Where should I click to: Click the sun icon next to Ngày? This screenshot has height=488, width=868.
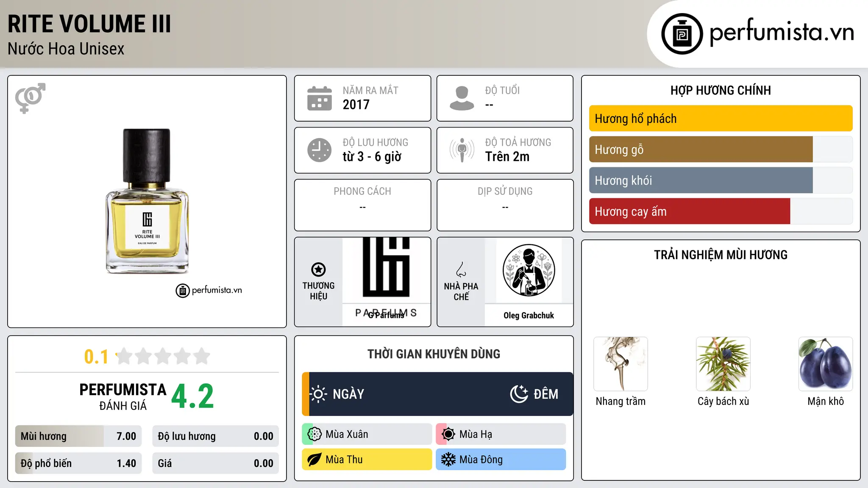pyautogui.click(x=318, y=394)
